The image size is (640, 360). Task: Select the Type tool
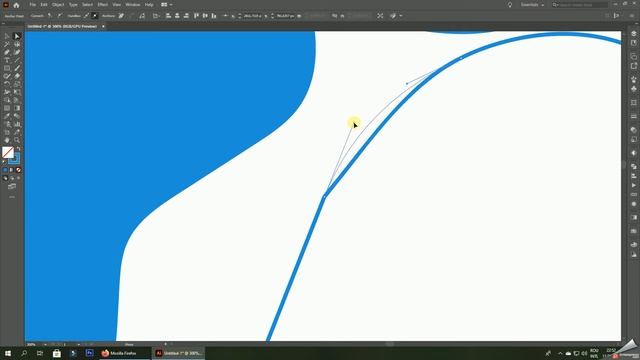(7, 60)
